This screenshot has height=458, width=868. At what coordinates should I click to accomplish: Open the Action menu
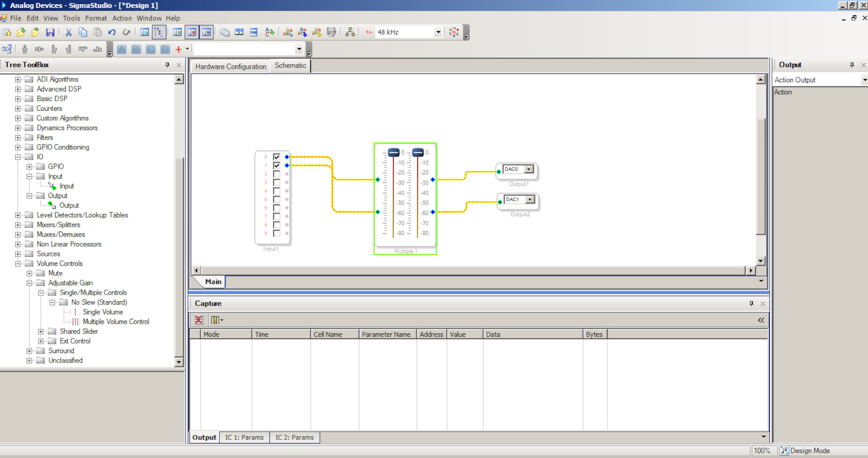point(122,18)
